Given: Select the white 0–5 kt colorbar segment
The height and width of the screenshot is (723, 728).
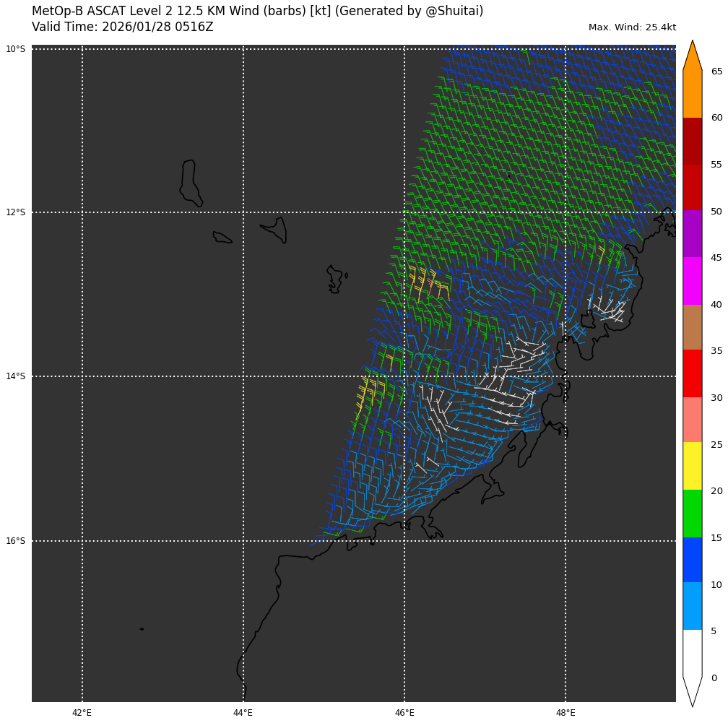Looking at the screenshot, I should click(692, 653).
